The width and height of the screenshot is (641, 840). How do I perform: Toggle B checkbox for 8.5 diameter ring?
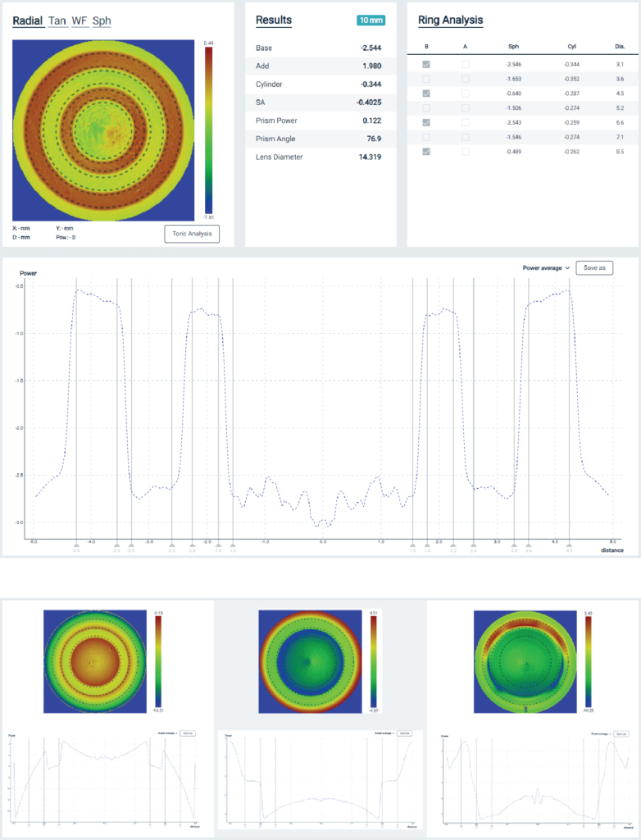tap(425, 152)
